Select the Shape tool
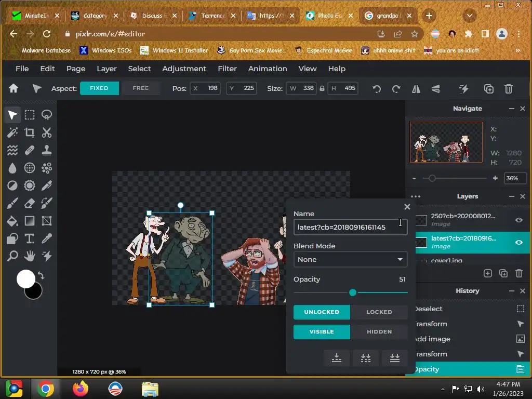Screen dimensions: 532x399 tap(12, 238)
